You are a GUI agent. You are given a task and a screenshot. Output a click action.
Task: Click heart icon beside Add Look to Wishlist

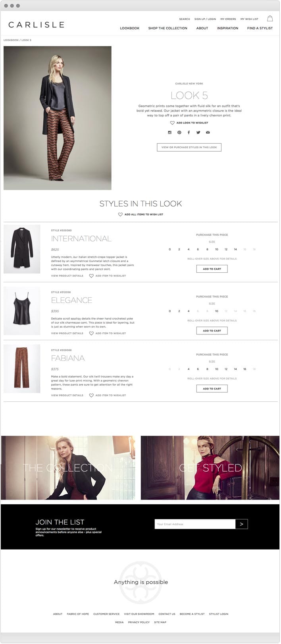coord(172,123)
